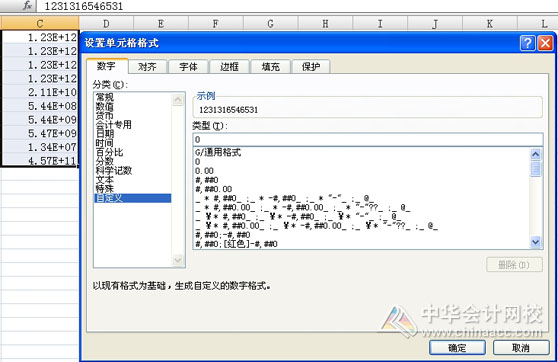
Task: Click the fx insert function icon
Action: [x=27, y=6]
